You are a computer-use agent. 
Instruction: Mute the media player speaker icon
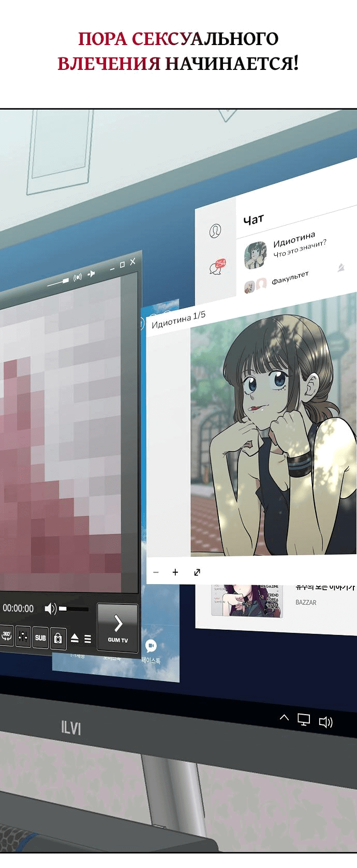point(50,609)
